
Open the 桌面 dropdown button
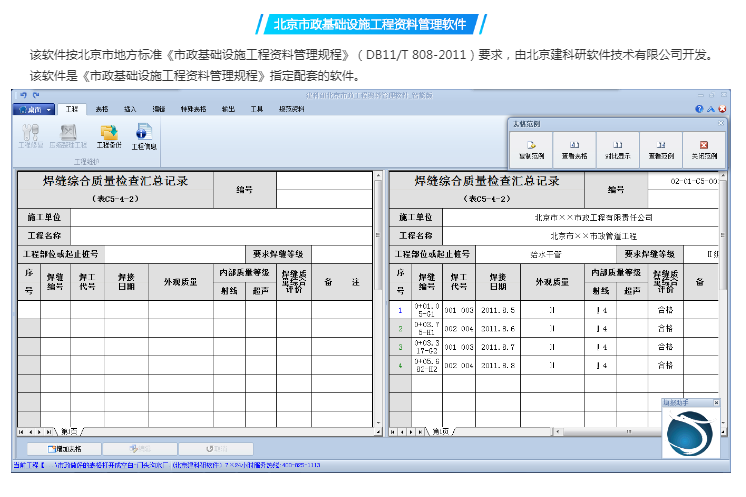pos(34,109)
